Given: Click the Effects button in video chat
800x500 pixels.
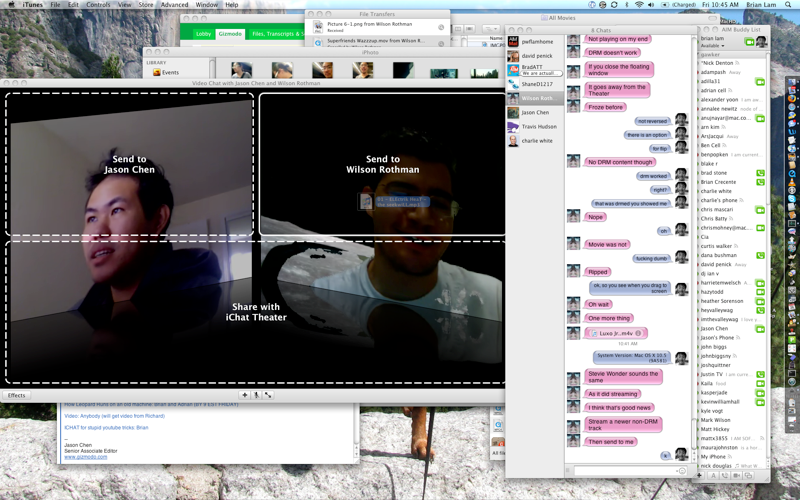Looking at the screenshot, I should click(x=16, y=395).
